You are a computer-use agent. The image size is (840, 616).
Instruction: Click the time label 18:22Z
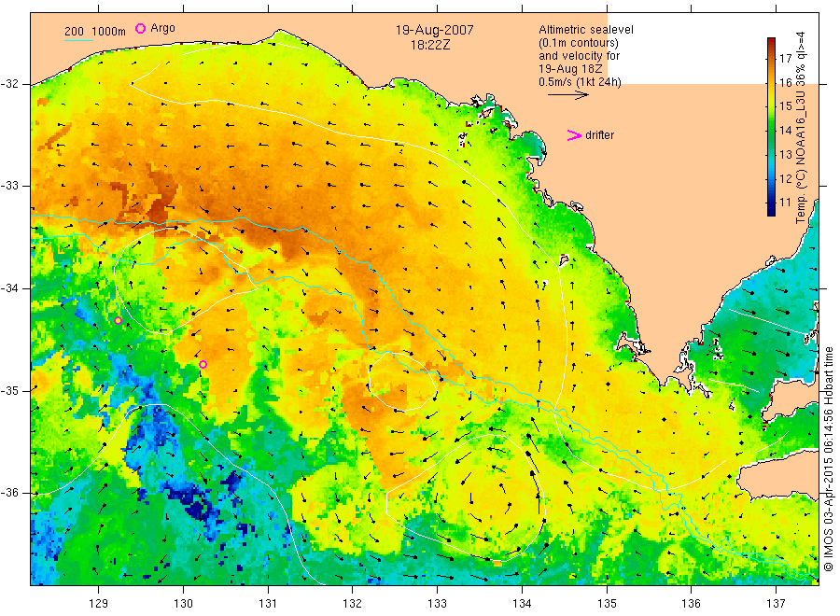click(x=430, y=46)
